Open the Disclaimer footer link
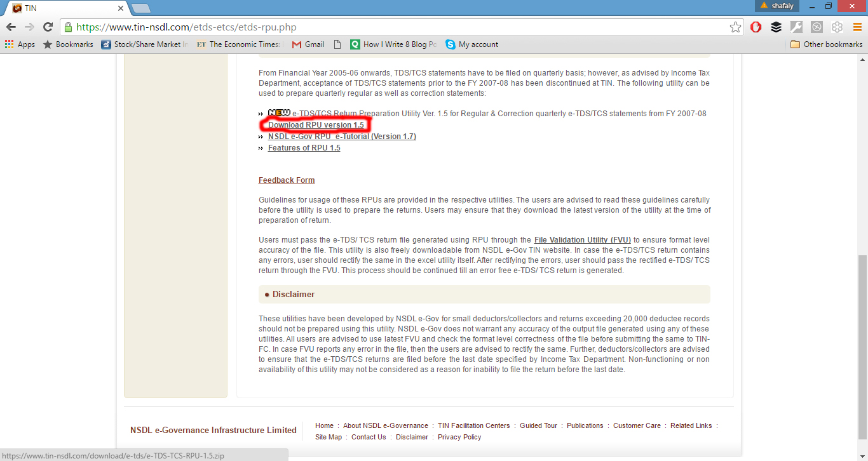The height and width of the screenshot is (461, 868). pos(412,437)
